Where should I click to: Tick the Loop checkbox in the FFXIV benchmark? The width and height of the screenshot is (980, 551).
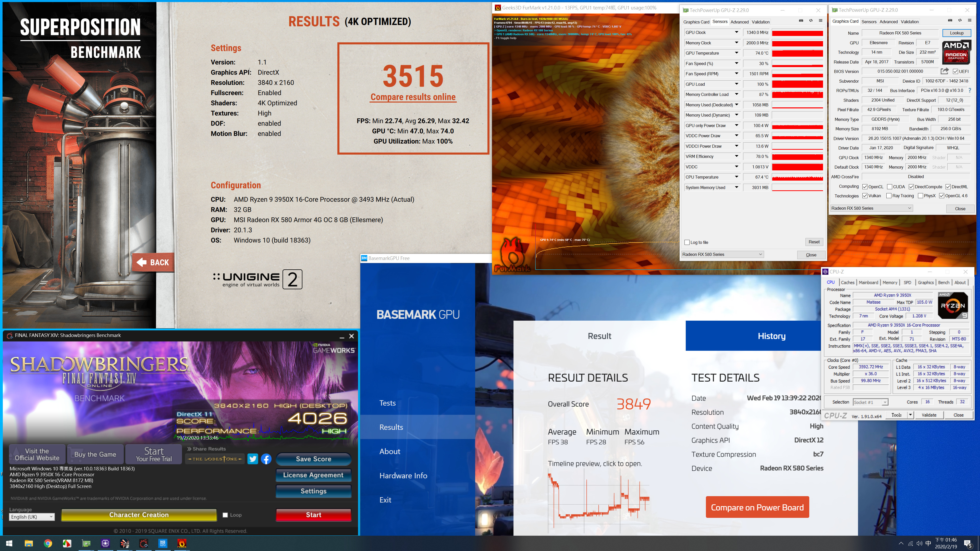[x=225, y=515]
